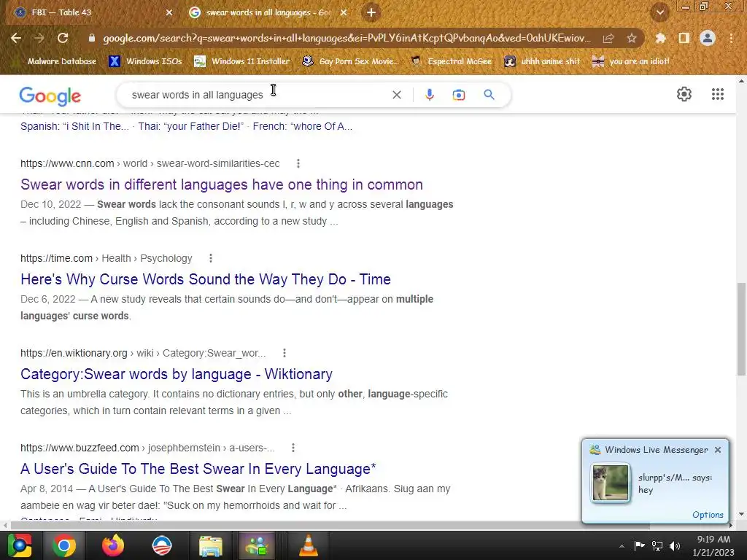The height and width of the screenshot is (560, 747).
Task: Open the network tray icon
Action: tap(657, 545)
